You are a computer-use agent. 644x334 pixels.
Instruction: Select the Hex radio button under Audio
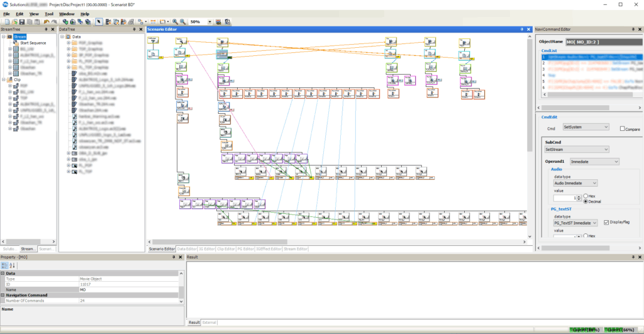[586, 196]
